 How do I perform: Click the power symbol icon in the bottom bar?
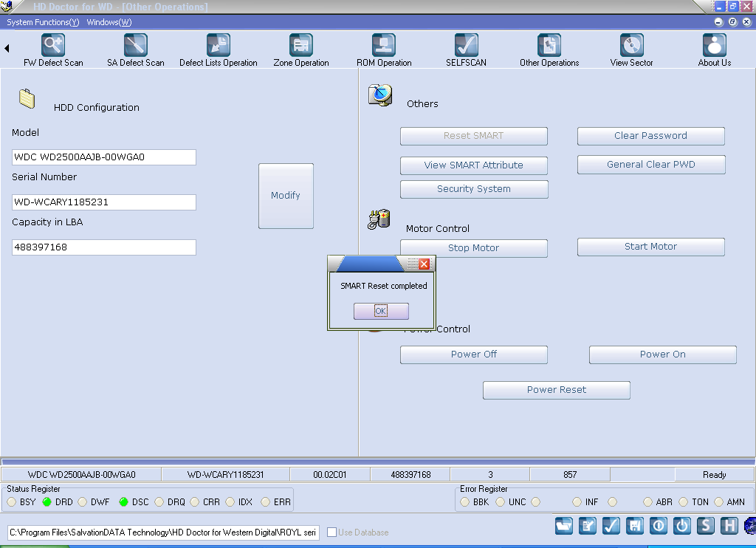click(x=681, y=525)
